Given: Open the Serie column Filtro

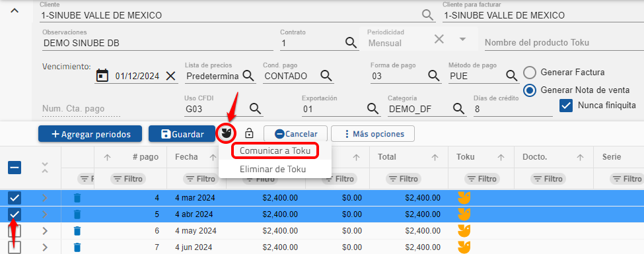Looking at the screenshot, I should pyautogui.click(x=627, y=179).
